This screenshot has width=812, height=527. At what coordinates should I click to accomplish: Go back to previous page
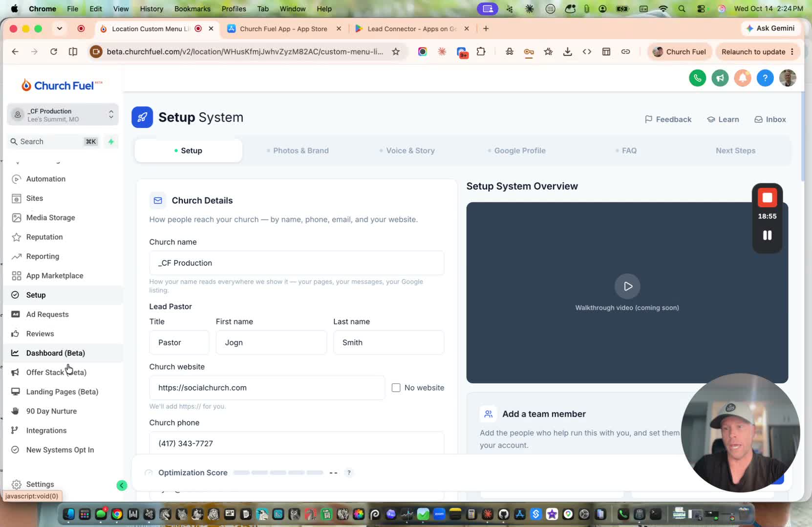(15, 52)
